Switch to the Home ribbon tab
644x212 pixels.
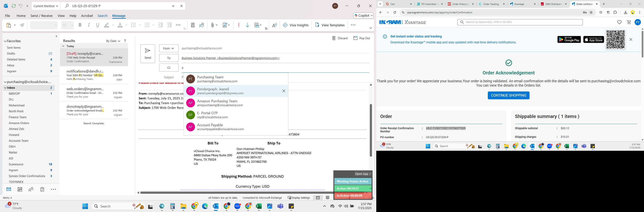click(x=21, y=16)
